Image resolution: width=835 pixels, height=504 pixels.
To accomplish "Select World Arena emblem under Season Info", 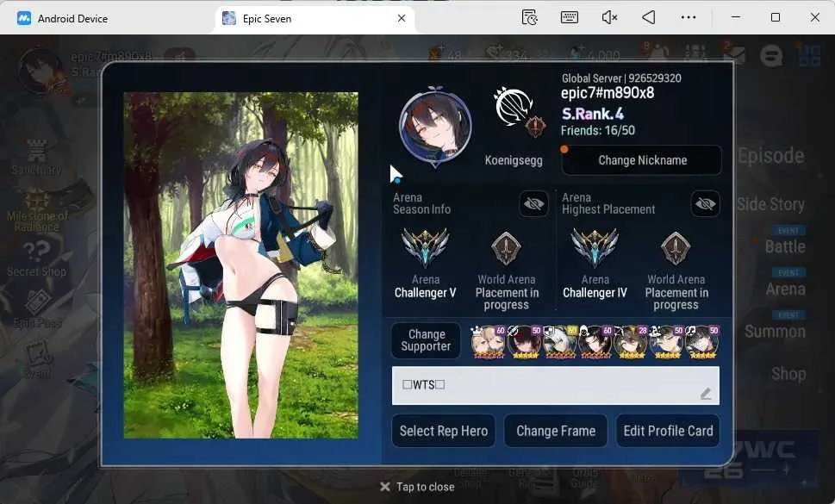I will click(506, 248).
